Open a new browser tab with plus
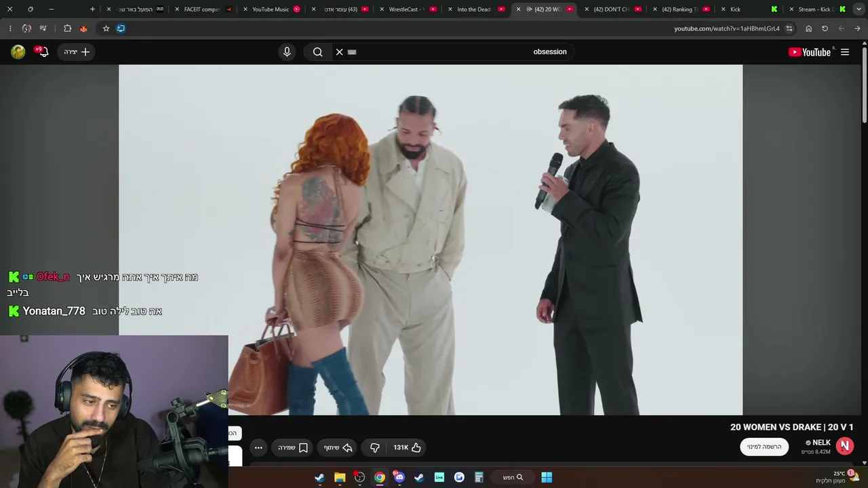The width and height of the screenshot is (868, 488). click(93, 9)
